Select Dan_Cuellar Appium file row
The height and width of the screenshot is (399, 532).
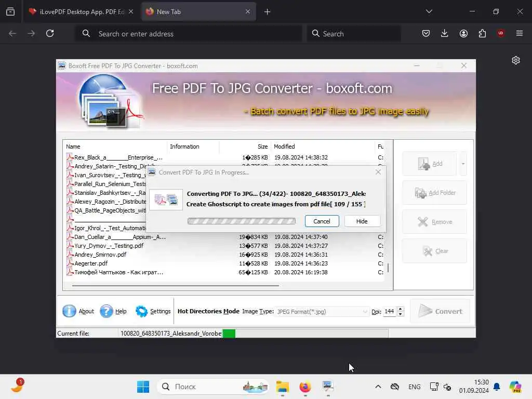click(224, 237)
